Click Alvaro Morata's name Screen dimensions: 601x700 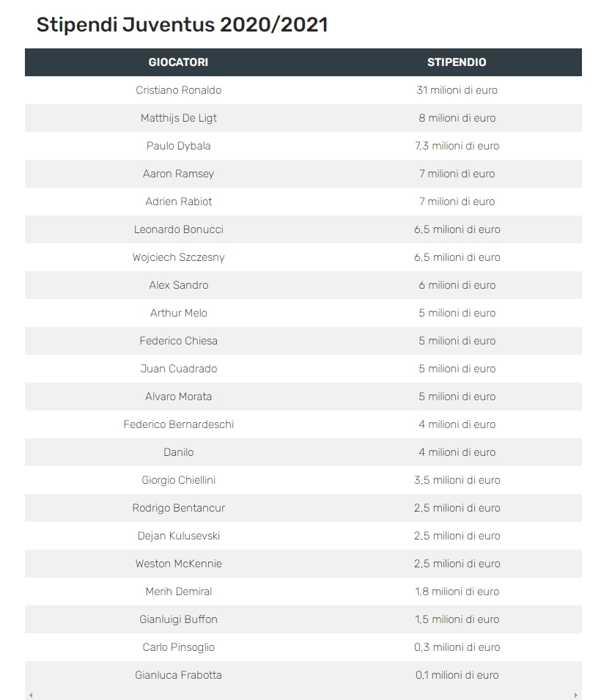(x=178, y=397)
